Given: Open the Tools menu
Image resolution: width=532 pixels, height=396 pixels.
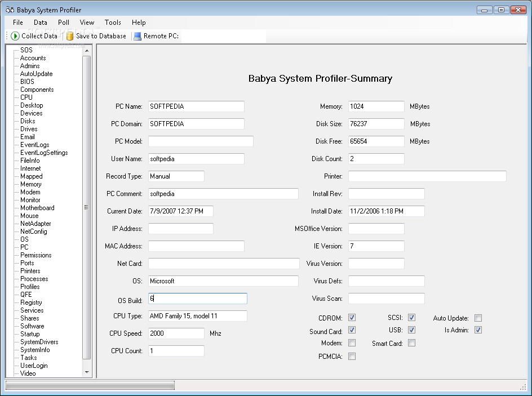Looking at the screenshot, I should 113,23.
